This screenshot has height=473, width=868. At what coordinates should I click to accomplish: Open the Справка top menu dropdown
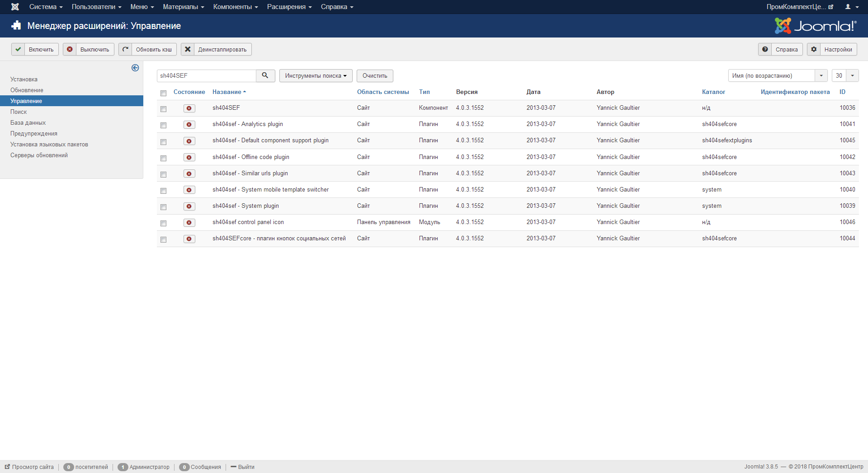(x=337, y=7)
